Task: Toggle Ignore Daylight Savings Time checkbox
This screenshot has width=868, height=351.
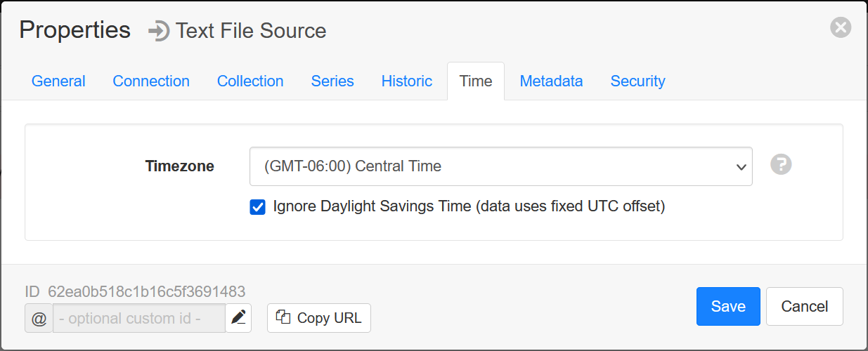Action: 258,207
